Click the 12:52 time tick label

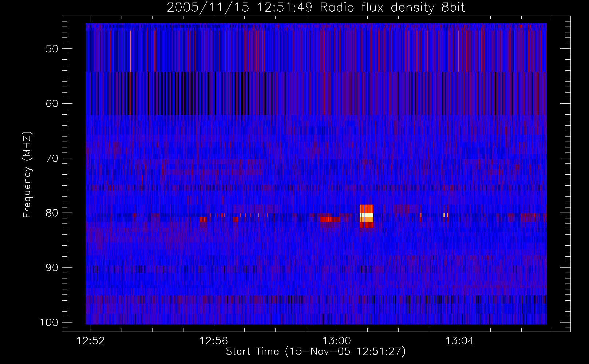(x=91, y=341)
